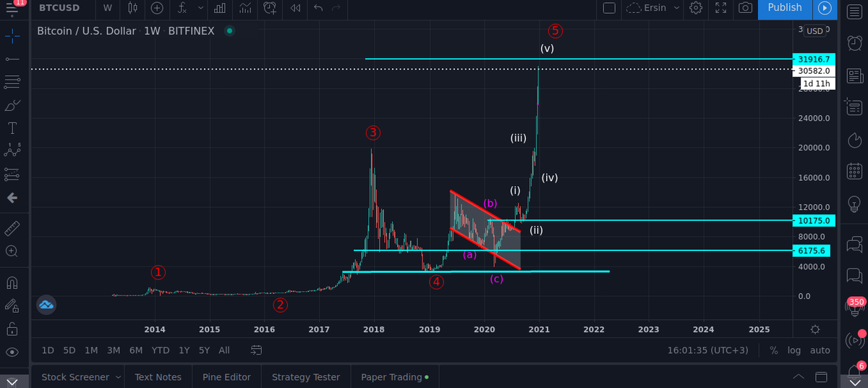Image resolution: width=868 pixels, height=388 pixels.
Task: Open the chart patterns tool group
Action: pyautogui.click(x=12, y=151)
